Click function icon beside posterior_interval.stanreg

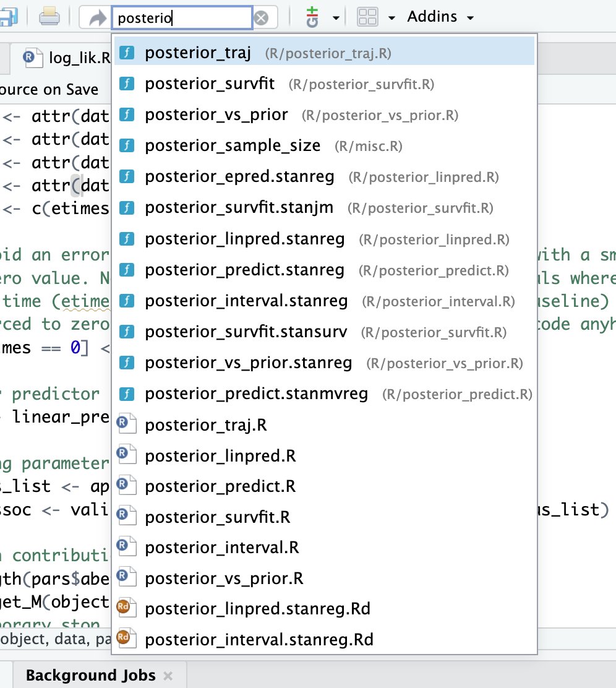[x=127, y=301]
